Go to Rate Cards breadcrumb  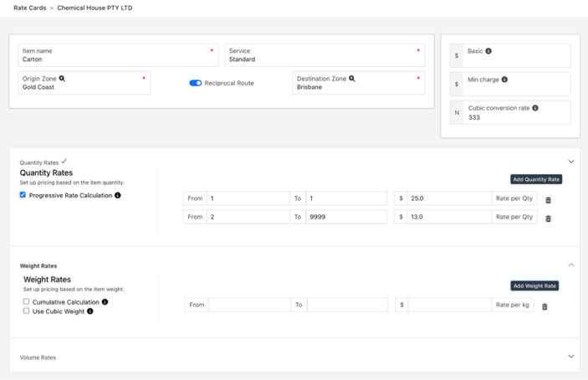click(30, 8)
